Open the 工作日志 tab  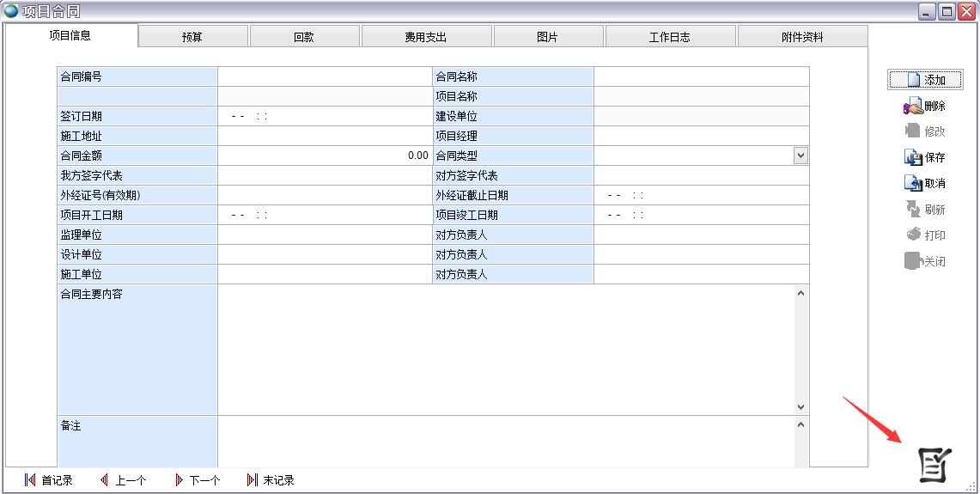(x=670, y=37)
